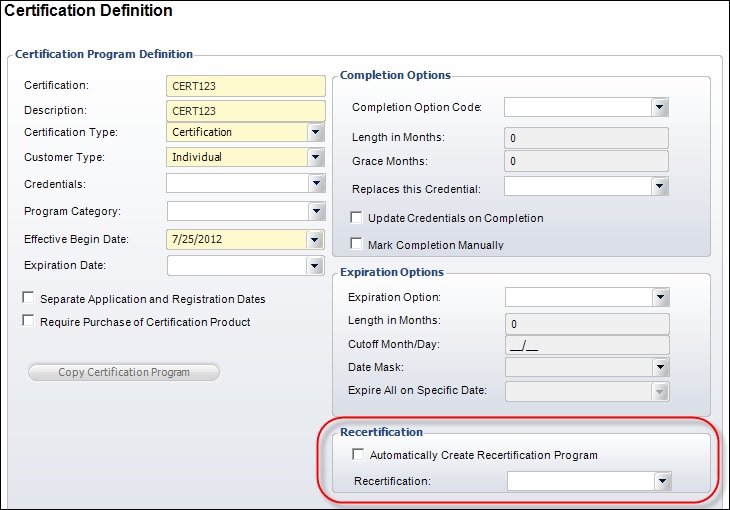This screenshot has width=730, height=510.
Task: Open the Credentials dropdown list
Action: click(x=316, y=184)
